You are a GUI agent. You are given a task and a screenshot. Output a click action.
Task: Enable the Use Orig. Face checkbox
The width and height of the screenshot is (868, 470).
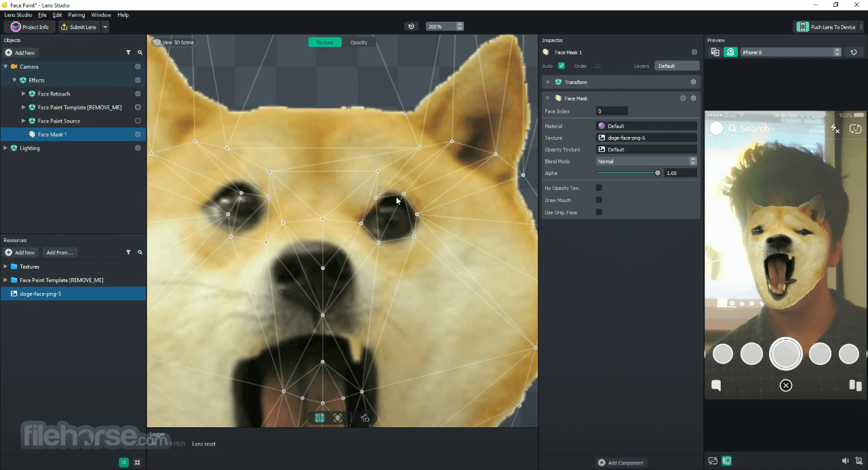[599, 212]
